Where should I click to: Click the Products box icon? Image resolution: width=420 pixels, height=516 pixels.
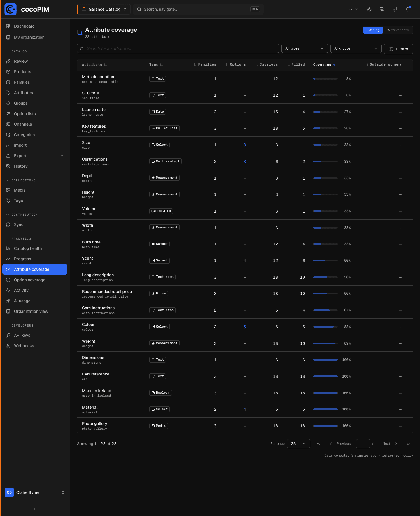(x=8, y=72)
